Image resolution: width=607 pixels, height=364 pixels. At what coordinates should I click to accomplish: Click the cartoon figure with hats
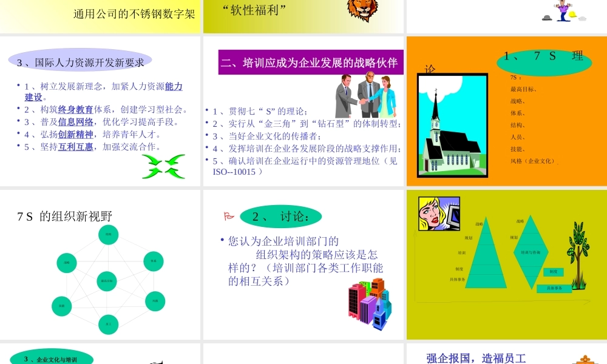click(563, 11)
